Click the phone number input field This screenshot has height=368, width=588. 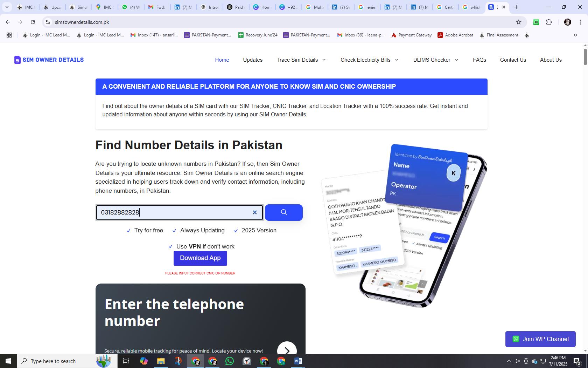[x=174, y=212]
